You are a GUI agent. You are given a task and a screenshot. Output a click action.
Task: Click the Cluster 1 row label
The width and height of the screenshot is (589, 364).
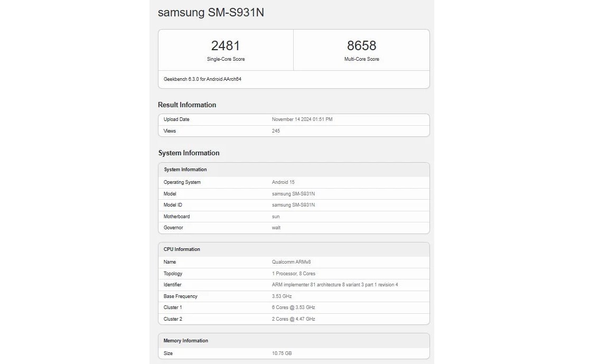(x=172, y=307)
